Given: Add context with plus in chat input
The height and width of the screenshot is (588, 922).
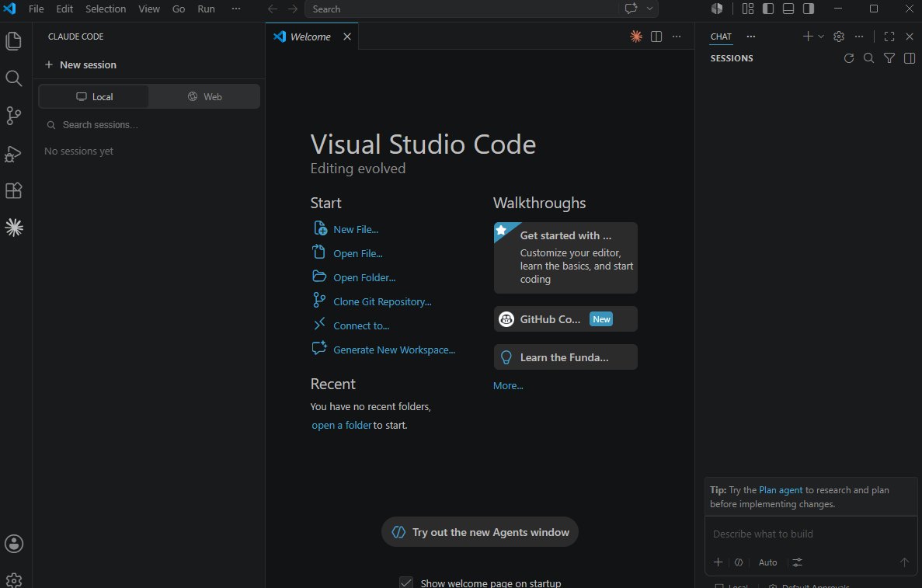Looking at the screenshot, I should click(x=718, y=562).
